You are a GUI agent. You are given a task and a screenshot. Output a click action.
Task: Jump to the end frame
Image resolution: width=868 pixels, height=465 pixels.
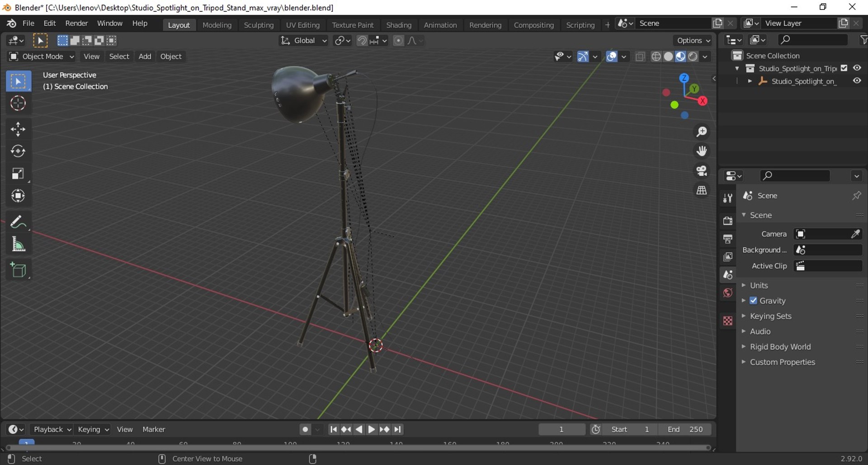tap(397, 429)
